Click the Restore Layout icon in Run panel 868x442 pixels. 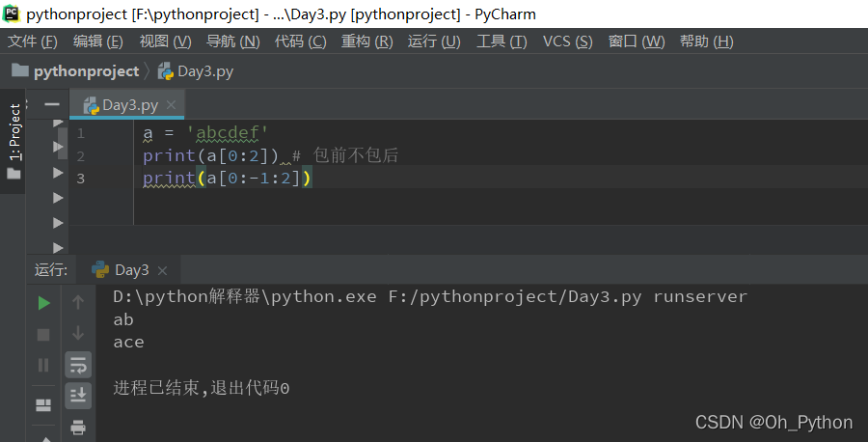[43, 405]
